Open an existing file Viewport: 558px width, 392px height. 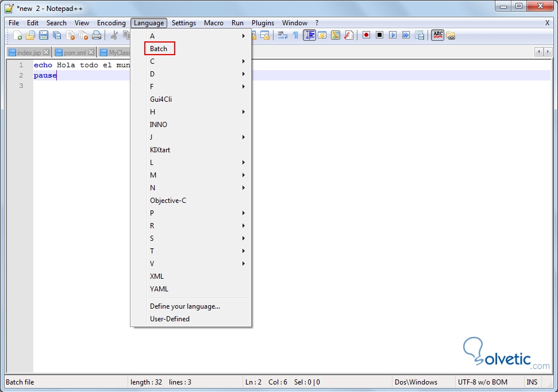[30, 35]
